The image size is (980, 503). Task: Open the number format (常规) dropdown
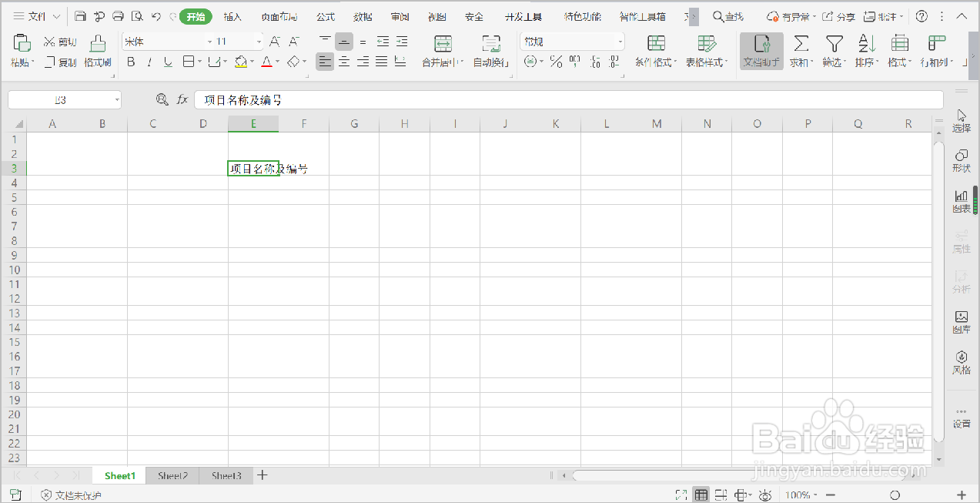pyautogui.click(x=620, y=42)
